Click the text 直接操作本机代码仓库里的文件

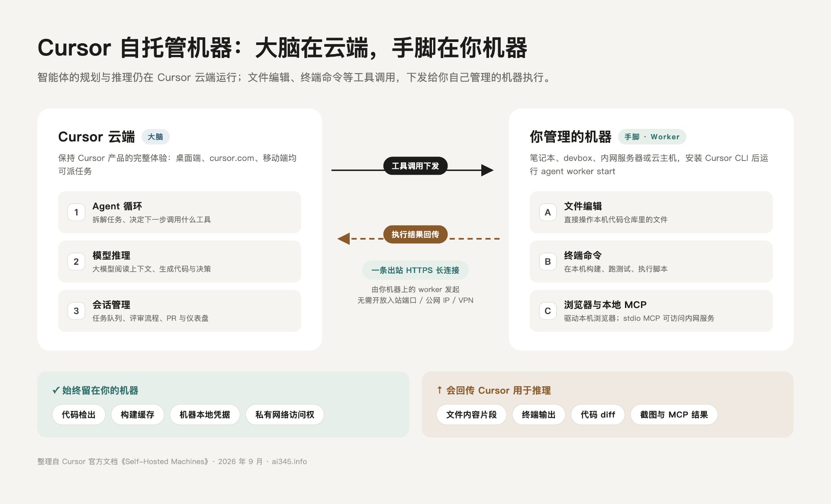tap(615, 220)
